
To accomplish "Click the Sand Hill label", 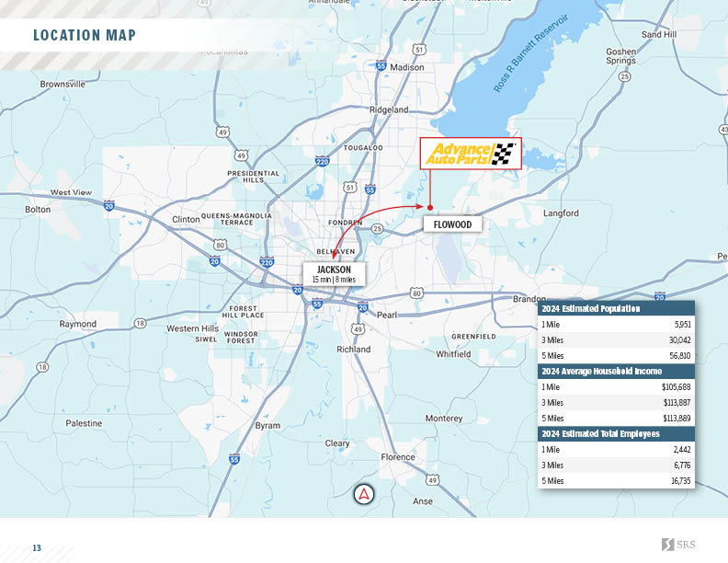I will 659,34.
